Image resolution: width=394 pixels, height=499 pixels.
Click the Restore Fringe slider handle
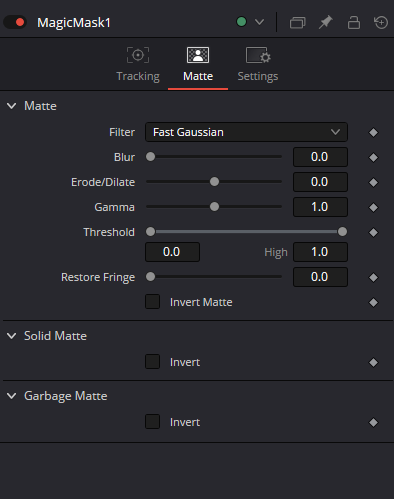(x=150, y=277)
